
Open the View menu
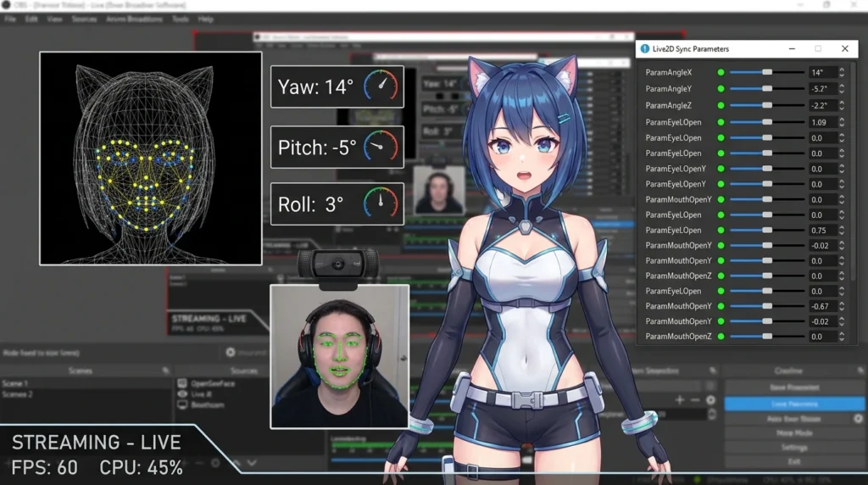click(x=54, y=19)
